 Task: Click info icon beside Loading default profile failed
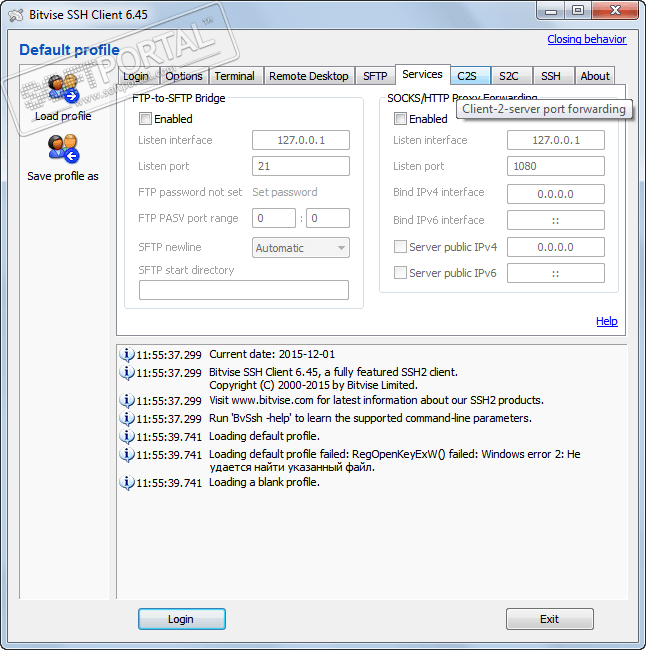pyautogui.click(x=127, y=455)
